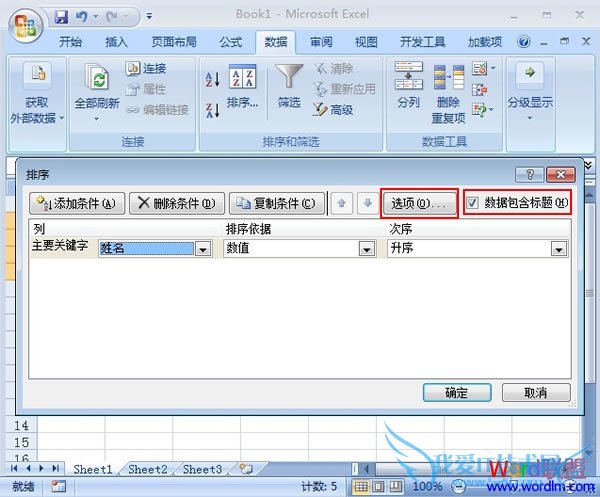Switch to the 插入 tab

pos(116,42)
